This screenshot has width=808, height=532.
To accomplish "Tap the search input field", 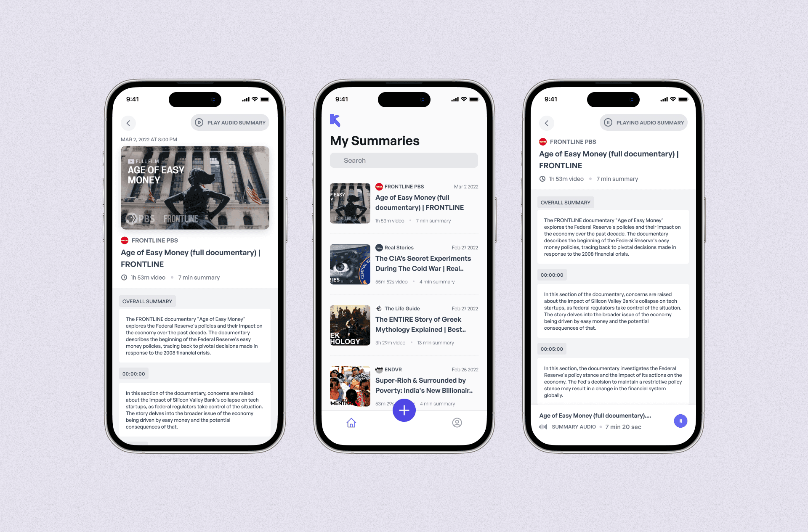I will (405, 160).
